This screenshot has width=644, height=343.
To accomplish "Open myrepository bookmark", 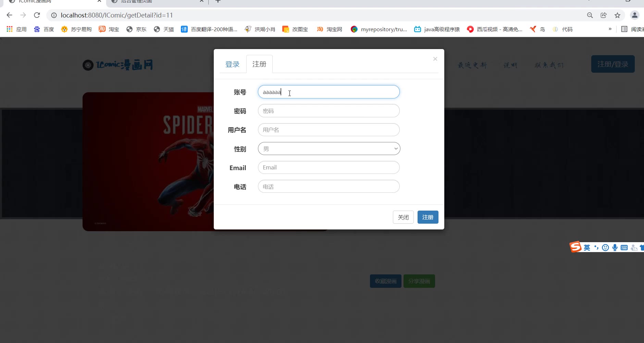I will point(379,29).
